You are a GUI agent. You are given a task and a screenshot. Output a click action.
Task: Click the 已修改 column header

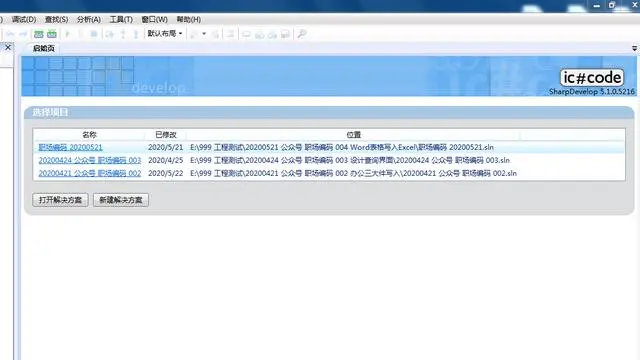coord(166,134)
